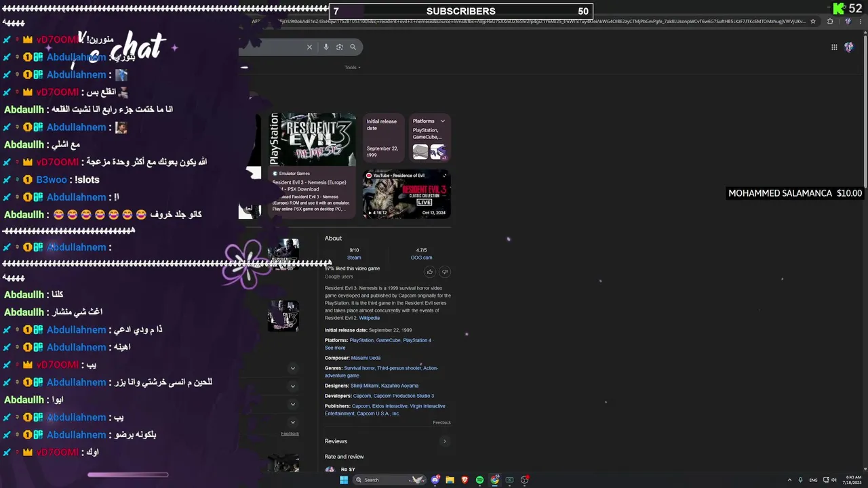This screenshot has width=868, height=488.
Task: Open the Xbox Game Bar taskbar icon
Action: click(x=510, y=480)
